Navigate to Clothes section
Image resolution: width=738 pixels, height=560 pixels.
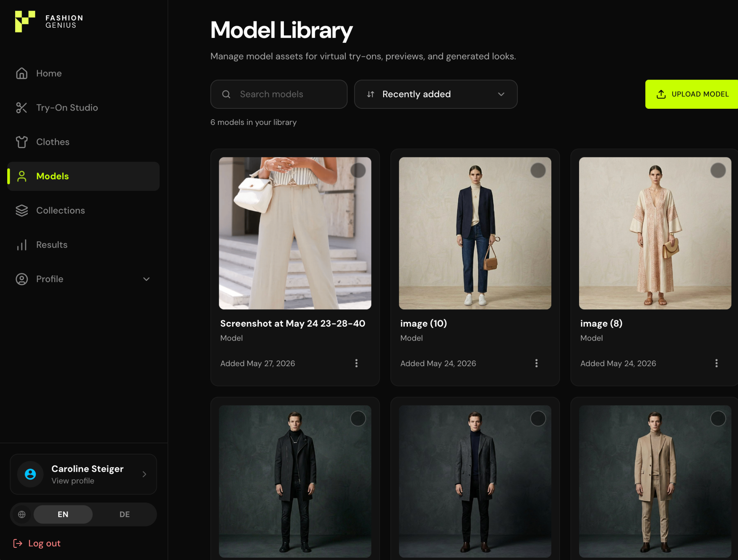83,142
